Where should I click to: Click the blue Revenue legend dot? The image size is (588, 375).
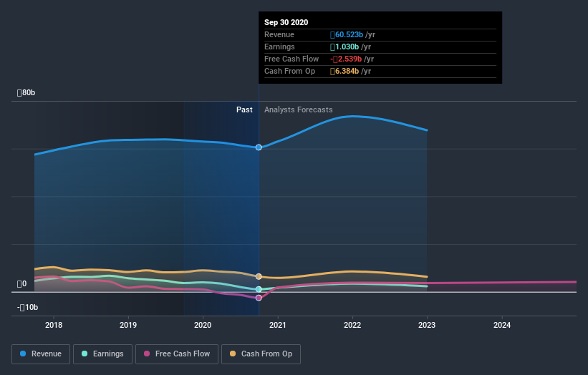[23, 354]
